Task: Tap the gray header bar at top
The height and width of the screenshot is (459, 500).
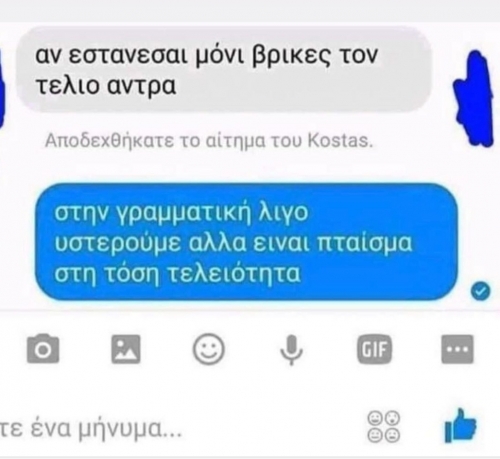Action: (x=250, y=11)
